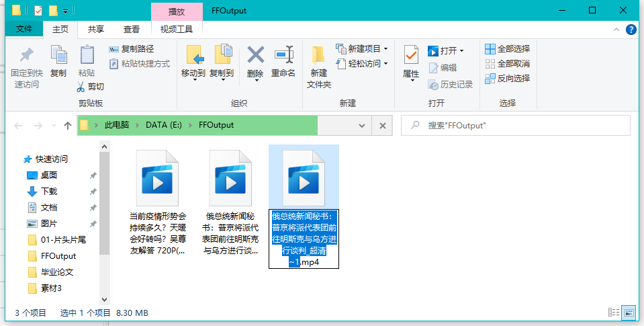Click Select all (全部选择)

pos(508,49)
